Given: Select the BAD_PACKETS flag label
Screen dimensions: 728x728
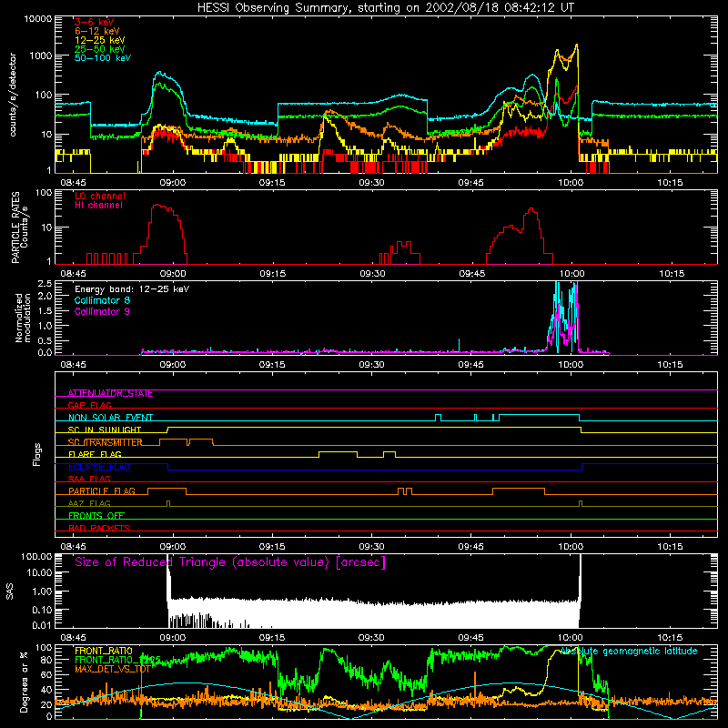Looking at the screenshot, I should point(99,528).
